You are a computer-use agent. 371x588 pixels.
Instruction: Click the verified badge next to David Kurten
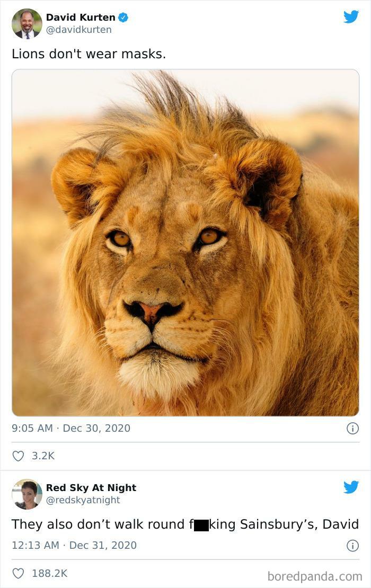(123, 17)
